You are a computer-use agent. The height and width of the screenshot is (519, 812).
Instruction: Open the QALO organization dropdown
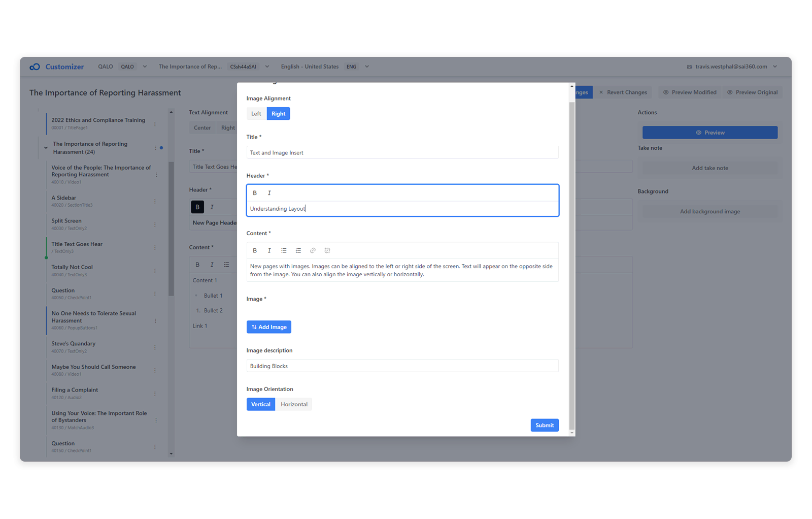point(145,67)
